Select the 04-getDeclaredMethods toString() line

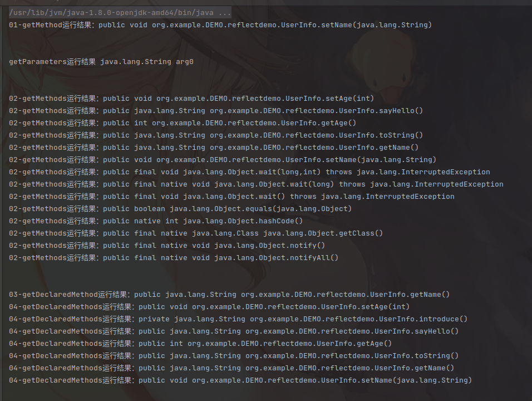(x=234, y=355)
